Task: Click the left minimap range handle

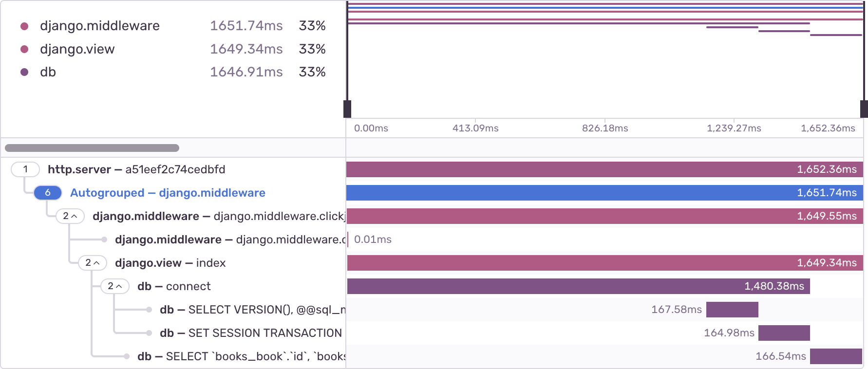Action: click(347, 109)
